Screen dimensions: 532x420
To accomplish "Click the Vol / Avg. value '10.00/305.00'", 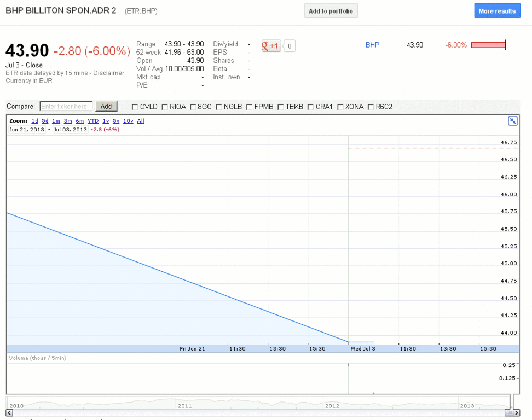I will tap(184, 69).
